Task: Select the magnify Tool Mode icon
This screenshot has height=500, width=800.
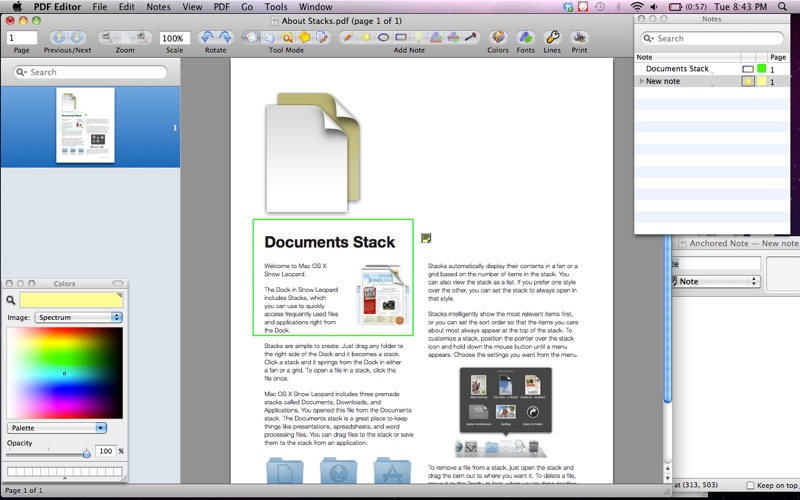Action: 287,37
